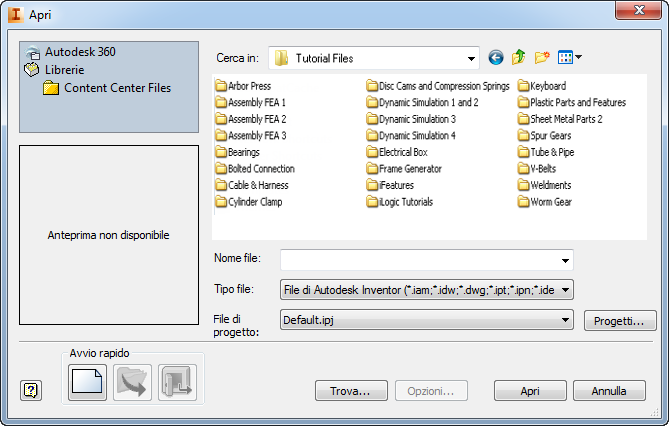Screen dimensions: 669x426
Task: Click the Back arrow navigation icon
Action: (x=496, y=58)
